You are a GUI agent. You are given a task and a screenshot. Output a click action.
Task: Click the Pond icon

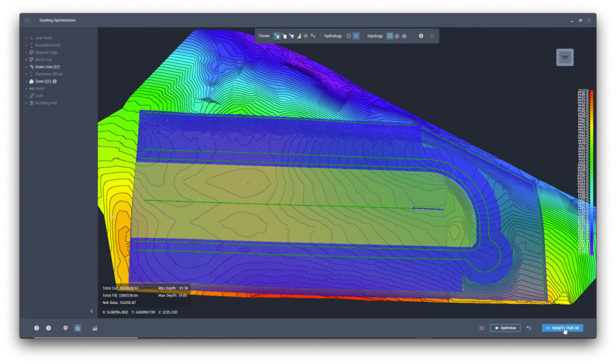tap(31, 88)
